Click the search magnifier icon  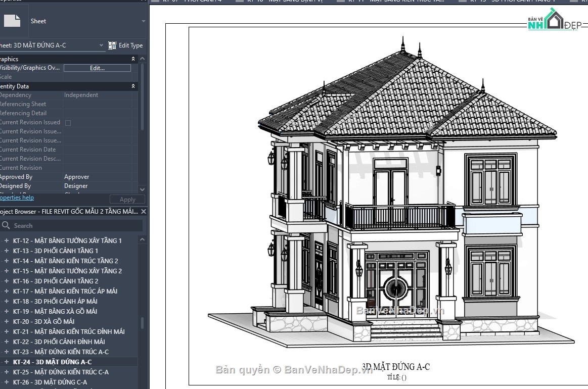point(6,225)
